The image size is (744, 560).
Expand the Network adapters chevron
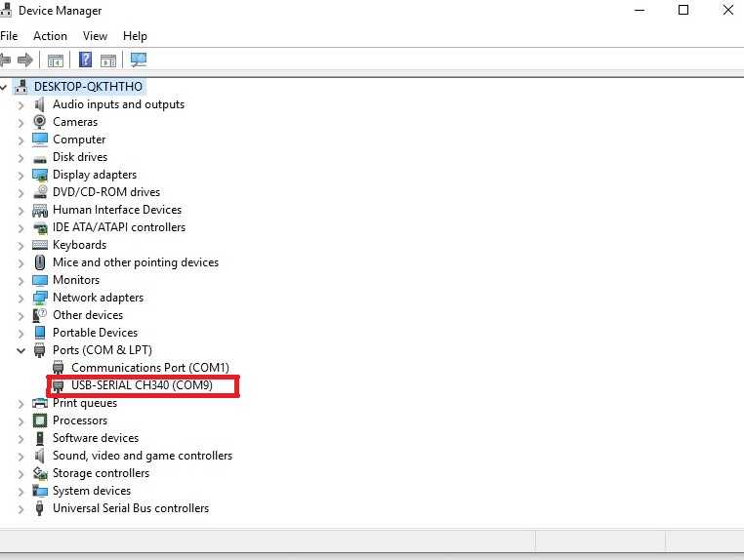[x=21, y=299]
